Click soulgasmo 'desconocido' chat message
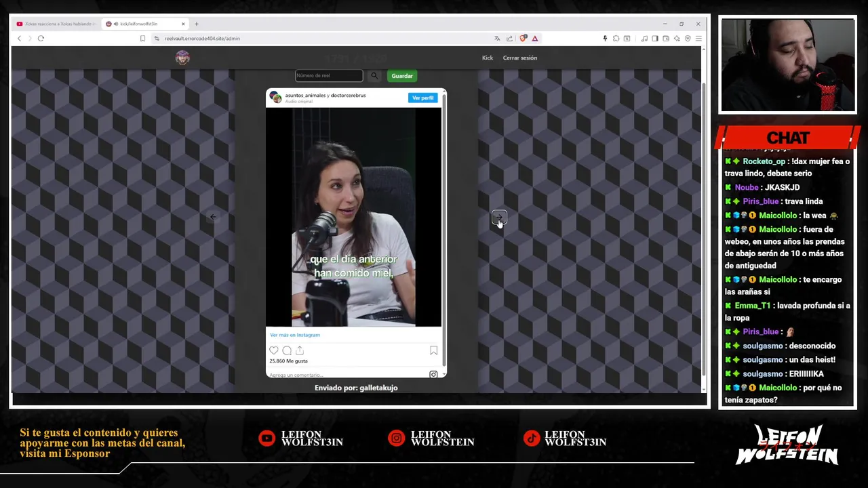 tap(780, 346)
